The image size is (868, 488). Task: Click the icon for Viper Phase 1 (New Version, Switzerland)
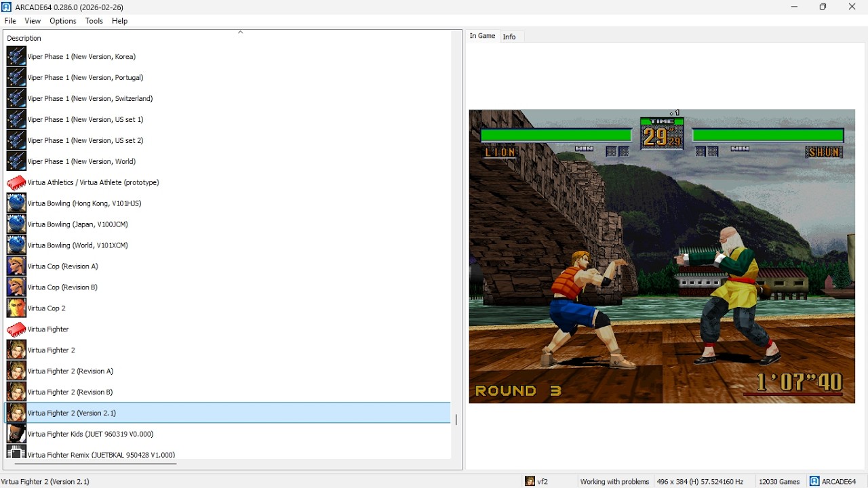click(x=16, y=98)
